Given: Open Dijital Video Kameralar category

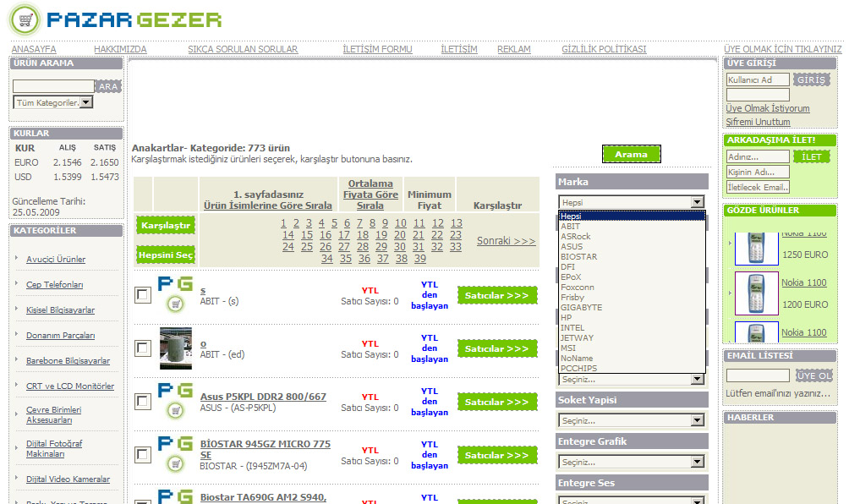Looking at the screenshot, I should coord(68,479).
